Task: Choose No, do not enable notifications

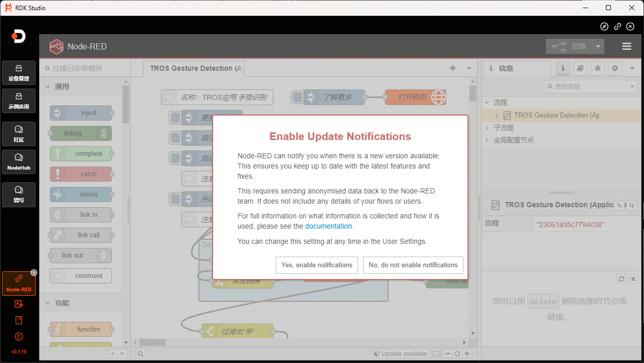Action: pos(413,265)
